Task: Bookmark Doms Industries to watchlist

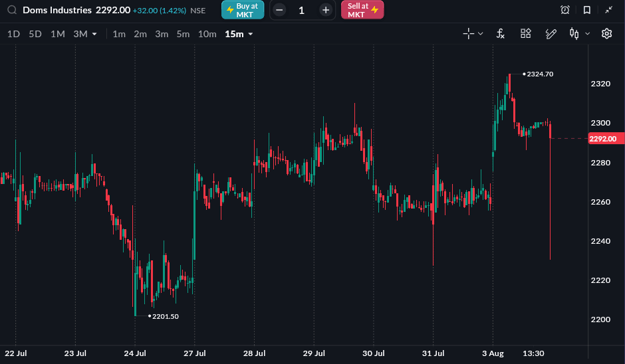Action: pyautogui.click(x=586, y=10)
